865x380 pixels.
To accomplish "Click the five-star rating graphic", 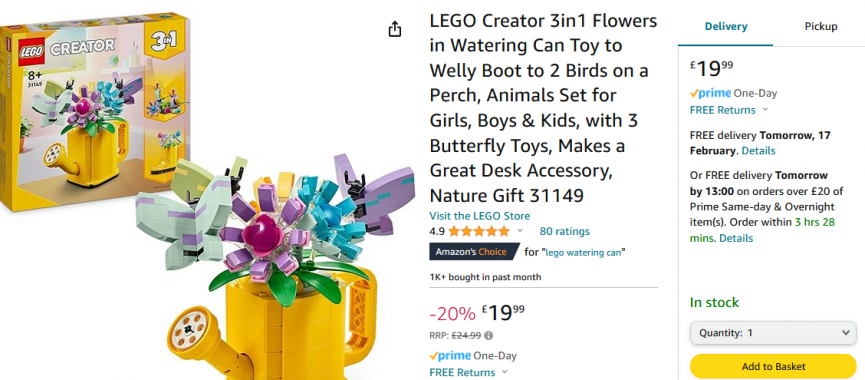I will [x=479, y=231].
